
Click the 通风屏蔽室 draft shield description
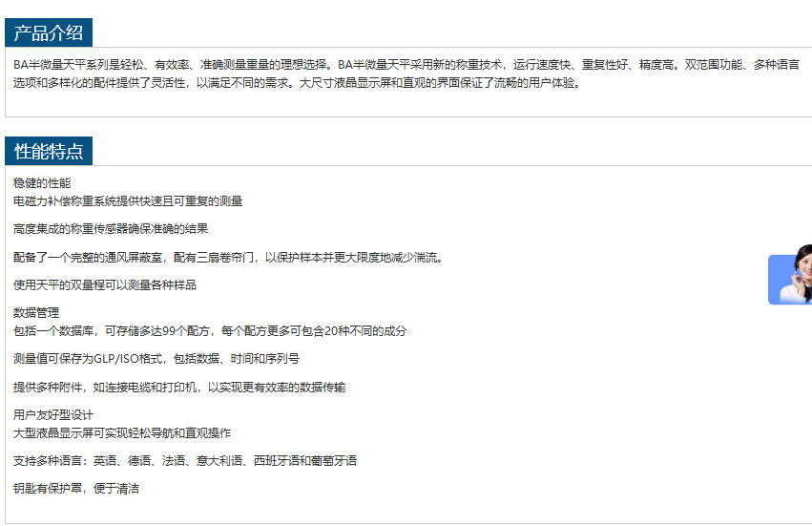(x=228, y=257)
